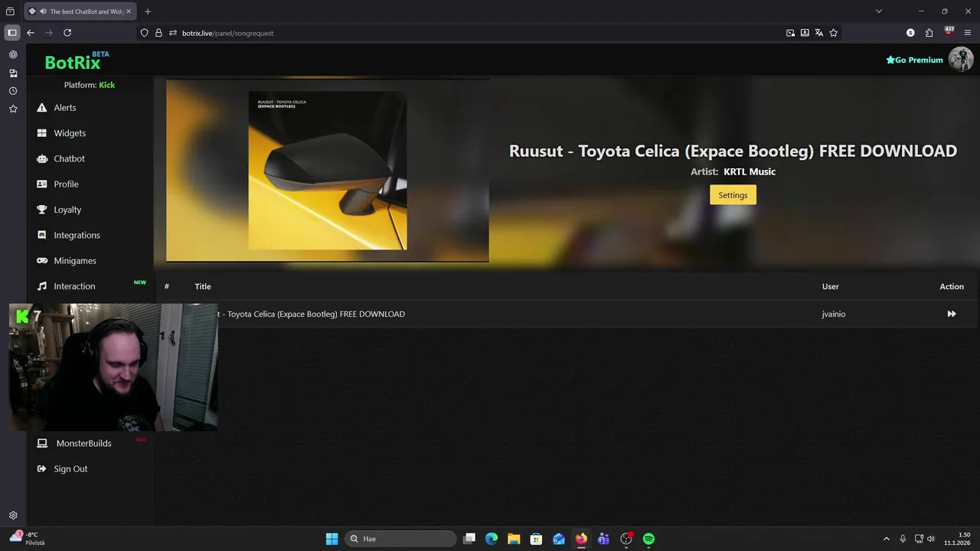The image size is (980, 551).
Task: Click the picture-in-picture icon in address bar
Action: click(x=790, y=33)
